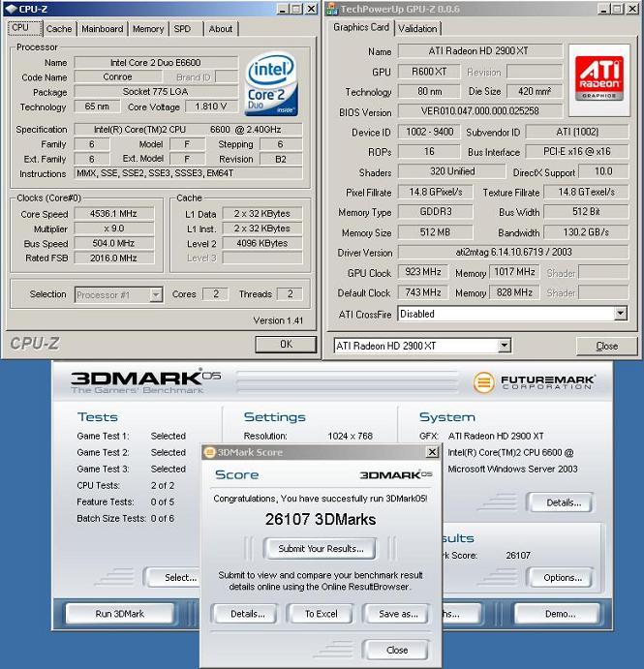644x669 pixels.
Task: Click the Rated FSB value 2016.0 MHz
Action: click(113, 258)
